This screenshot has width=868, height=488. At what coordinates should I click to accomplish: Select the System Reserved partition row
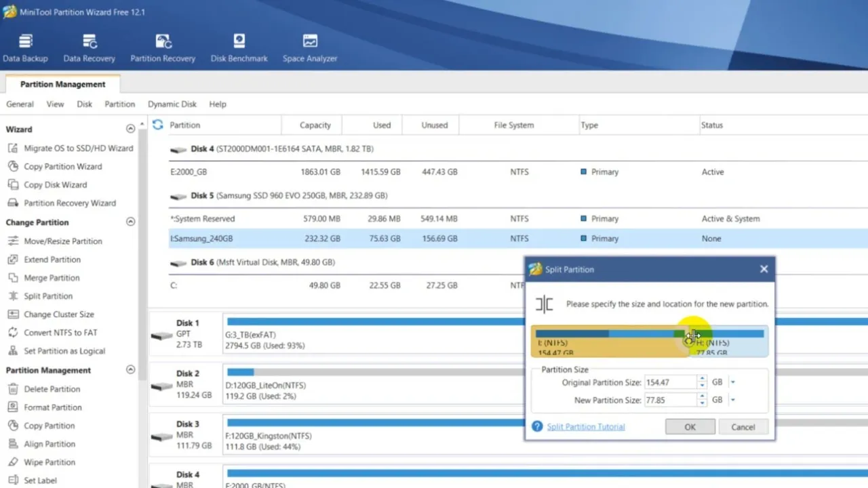518,218
